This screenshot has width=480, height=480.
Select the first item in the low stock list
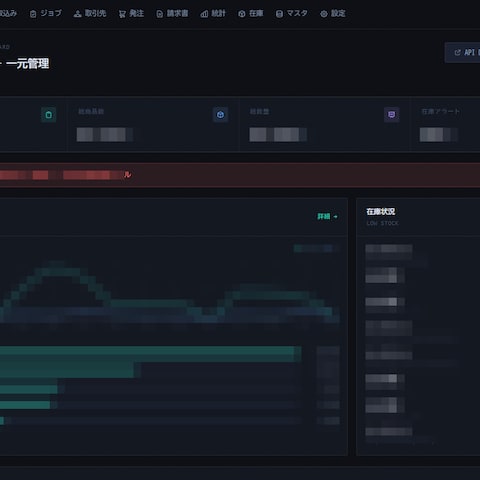click(389, 252)
